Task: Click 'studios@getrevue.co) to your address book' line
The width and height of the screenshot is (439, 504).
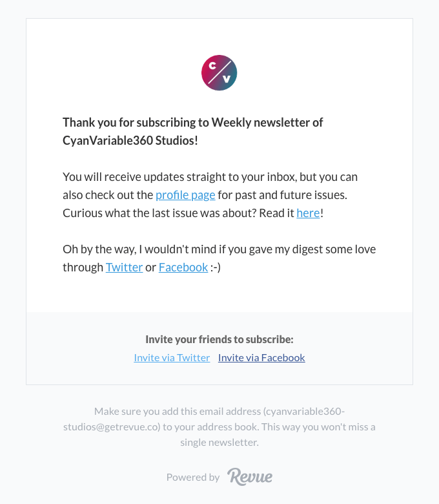Action: click(161, 427)
